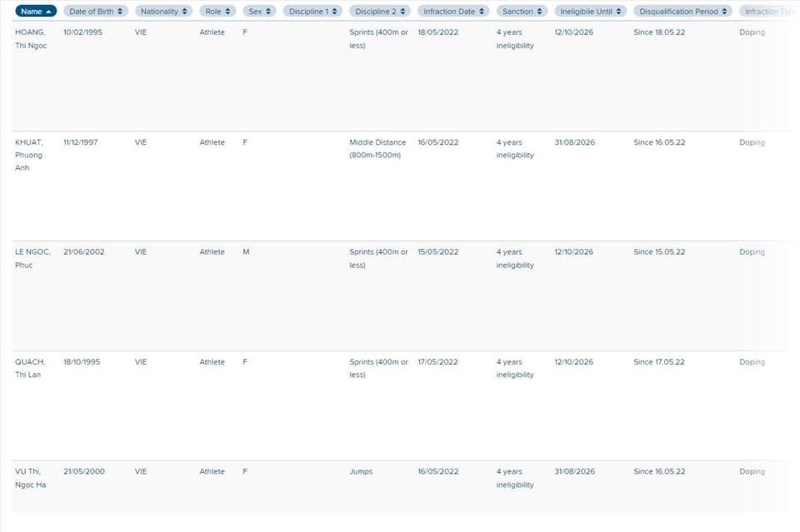Click the sort arrows icon beside Infraction Date
The image size is (800, 532).
tap(482, 12)
